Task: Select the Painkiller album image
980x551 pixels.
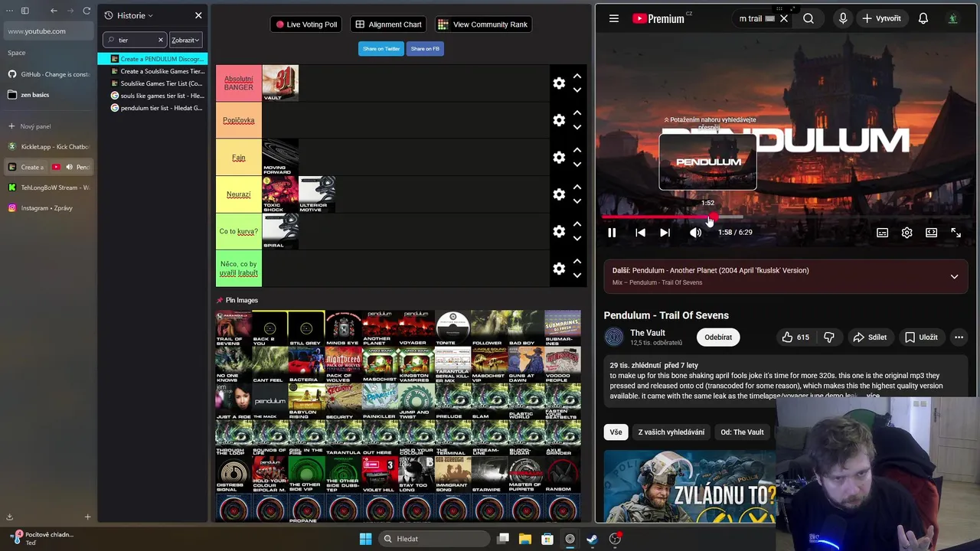Action: tap(380, 402)
